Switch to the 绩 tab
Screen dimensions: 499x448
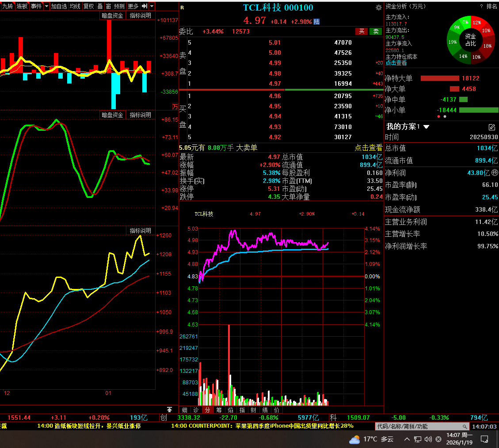265,410
